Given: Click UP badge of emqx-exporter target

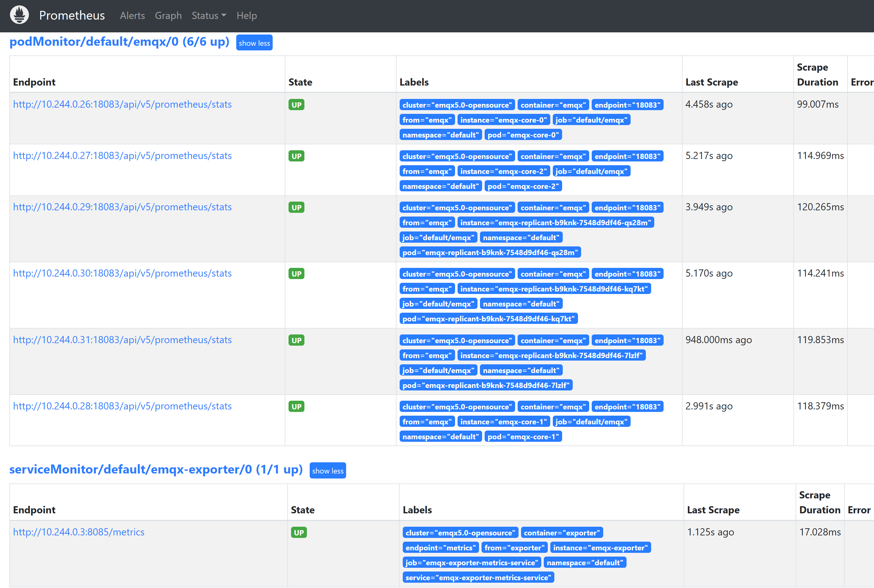Looking at the screenshot, I should tap(298, 533).
